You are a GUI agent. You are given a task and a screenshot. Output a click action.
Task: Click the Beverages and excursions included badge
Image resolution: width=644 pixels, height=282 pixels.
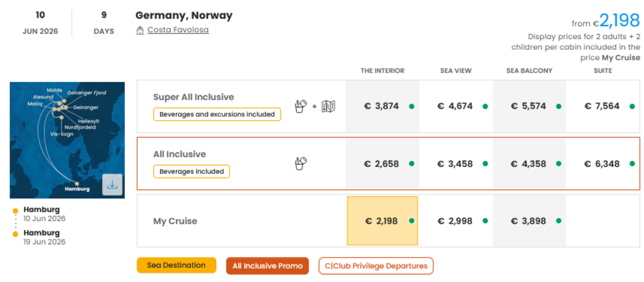click(x=217, y=114)
